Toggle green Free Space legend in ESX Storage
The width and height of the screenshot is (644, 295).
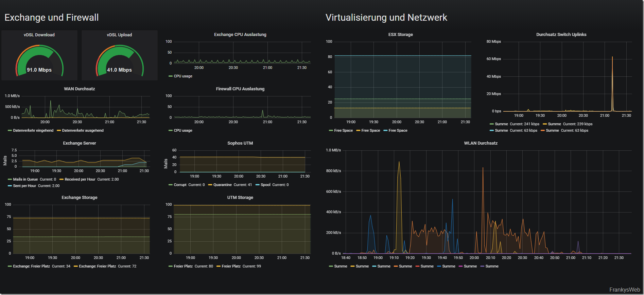(343, 130)
